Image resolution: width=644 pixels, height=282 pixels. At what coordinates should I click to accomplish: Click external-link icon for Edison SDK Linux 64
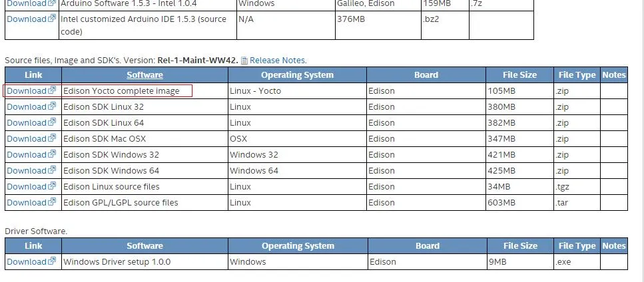click(x=52, y=122)
